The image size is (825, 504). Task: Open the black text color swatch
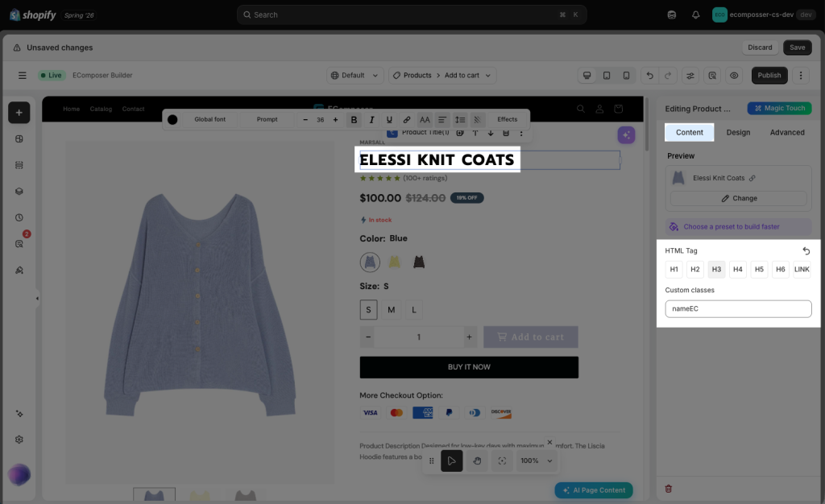[x=172, y=120]
